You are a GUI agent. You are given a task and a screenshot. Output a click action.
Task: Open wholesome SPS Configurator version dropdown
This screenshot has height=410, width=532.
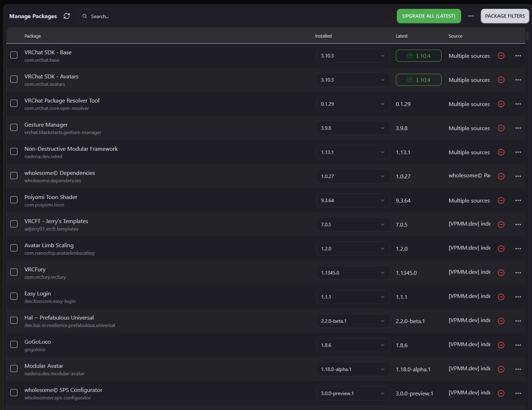353,393
